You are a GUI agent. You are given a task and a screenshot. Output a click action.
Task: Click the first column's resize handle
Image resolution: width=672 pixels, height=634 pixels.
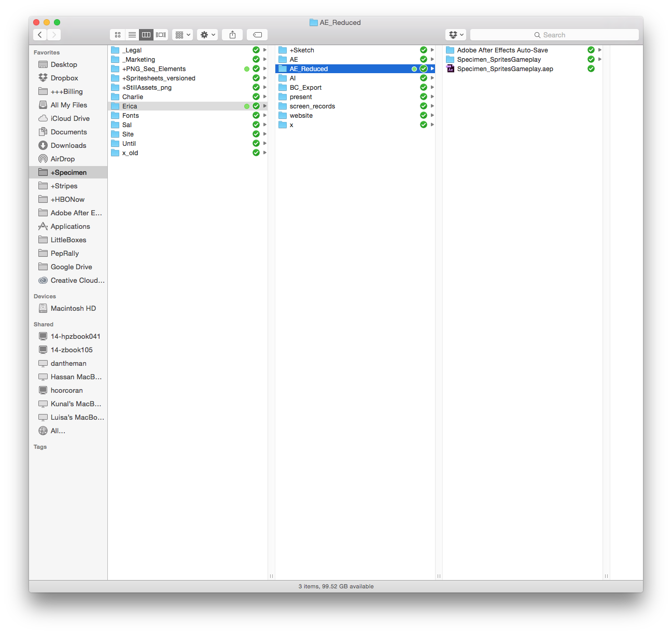tap(271, 576)
